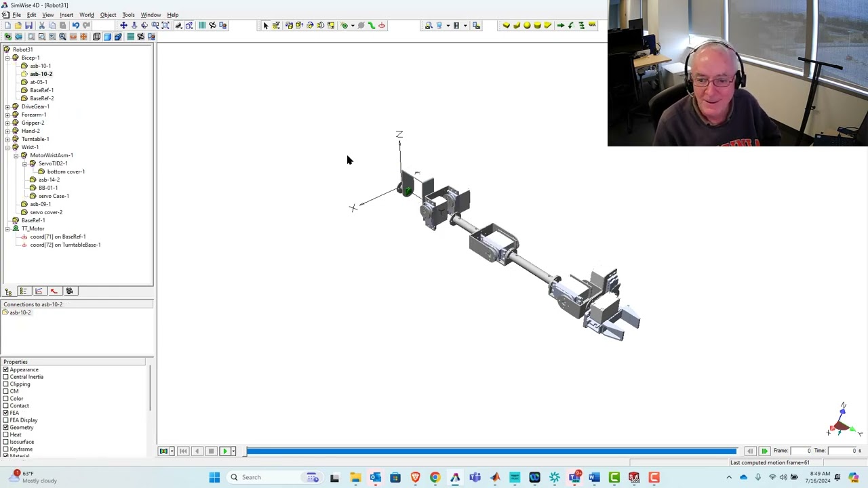Check the Central Inertia checkbox
The width and height of the screenshot is (868, 488).
pyautogui.click(x=5, y=377)
